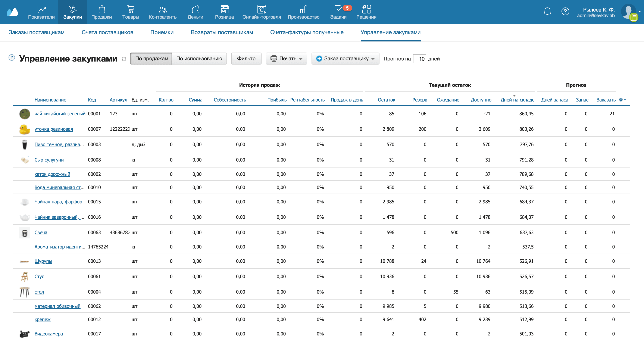The width and height of the screenshot is (644, 341).
Task: Sort by Дней на складе column
Action: 517,100
